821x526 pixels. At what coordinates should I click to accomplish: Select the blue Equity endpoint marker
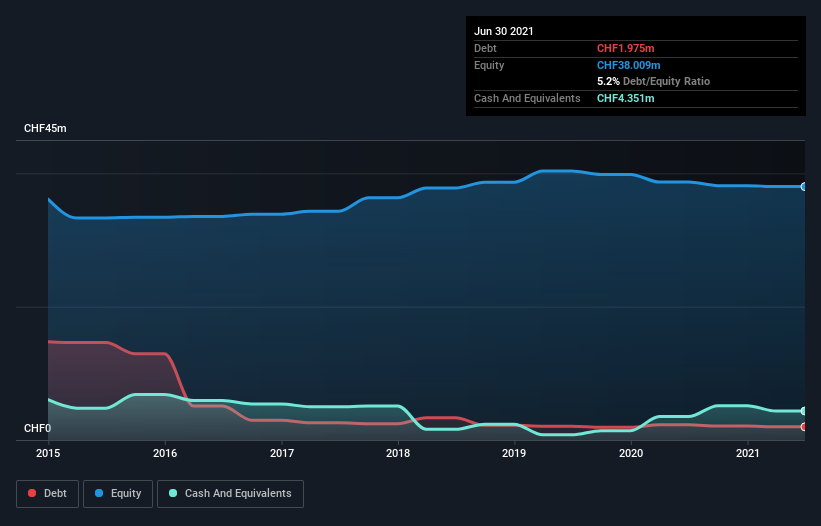click(x=804, y=186)
